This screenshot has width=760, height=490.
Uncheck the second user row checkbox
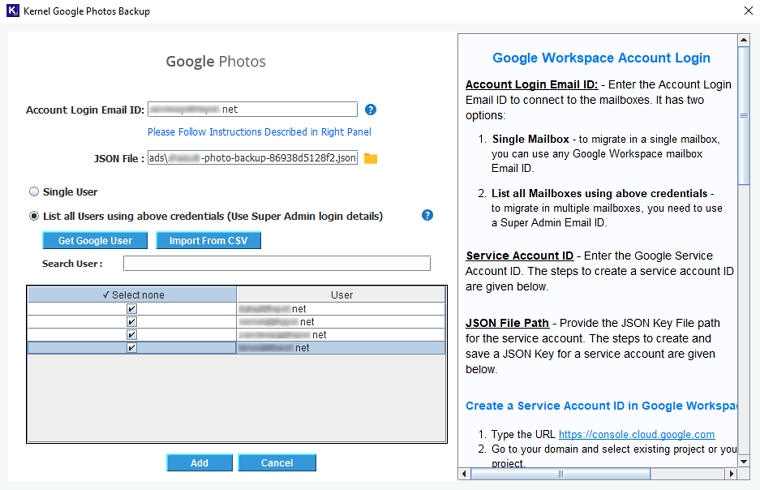[131, 322]
